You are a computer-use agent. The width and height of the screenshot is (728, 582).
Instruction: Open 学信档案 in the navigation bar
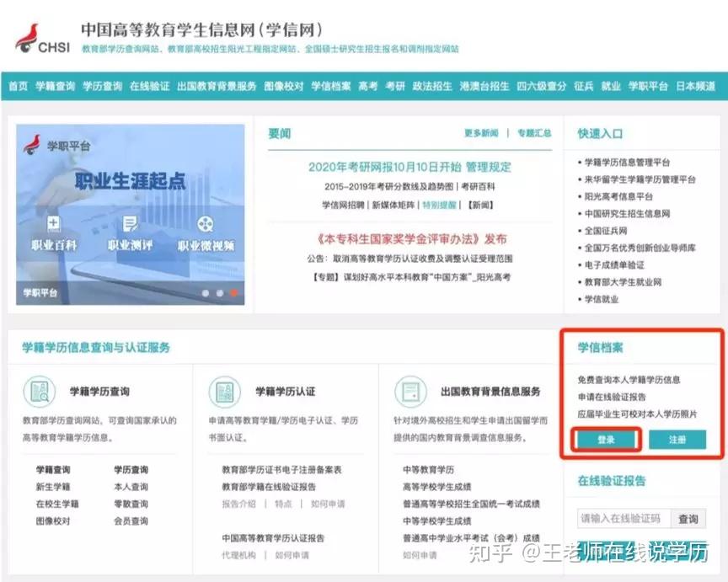331,86
